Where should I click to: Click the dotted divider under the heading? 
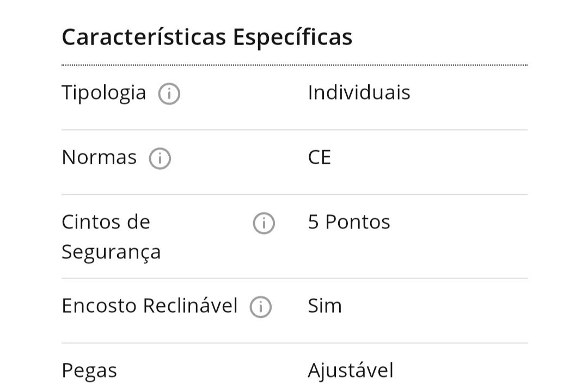click(295, 65)
